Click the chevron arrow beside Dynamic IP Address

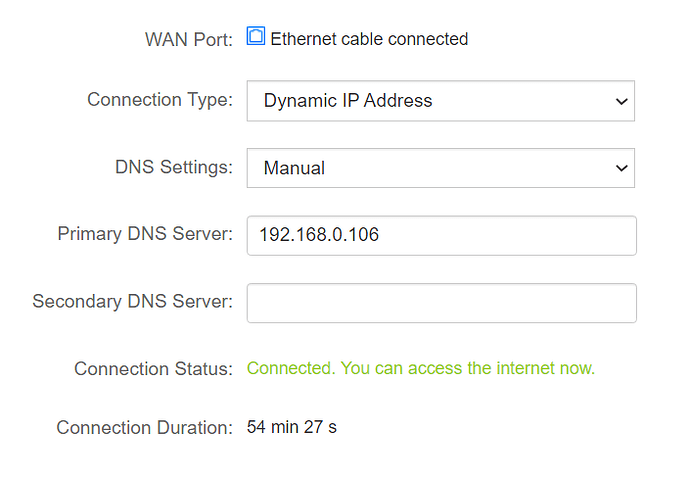coord(621,101)
